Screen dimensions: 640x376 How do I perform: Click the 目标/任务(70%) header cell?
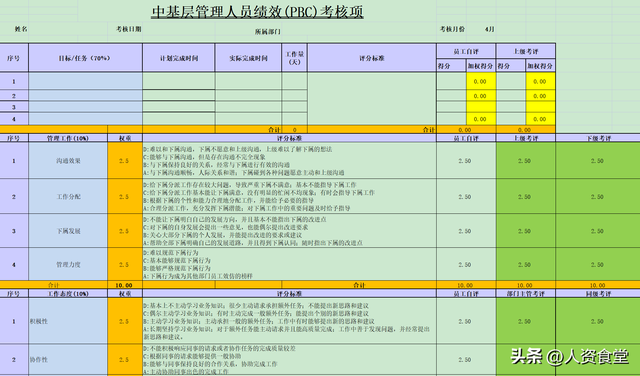click(85, 58)
